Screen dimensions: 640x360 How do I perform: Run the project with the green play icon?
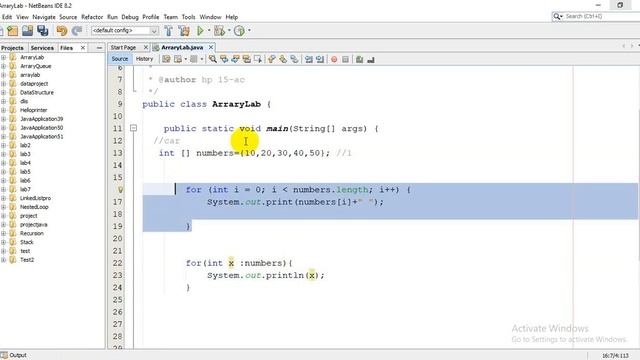click(200, 31)
